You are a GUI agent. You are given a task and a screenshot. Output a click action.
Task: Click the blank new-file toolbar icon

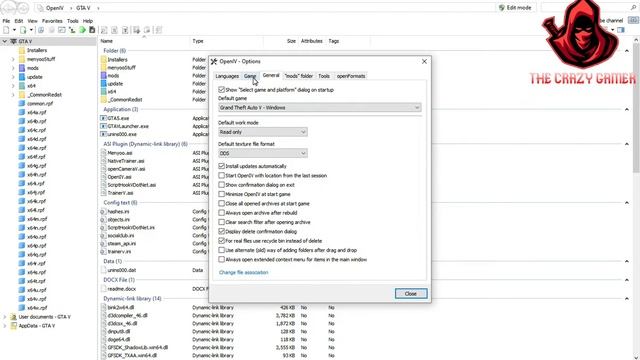pos(6,30)
